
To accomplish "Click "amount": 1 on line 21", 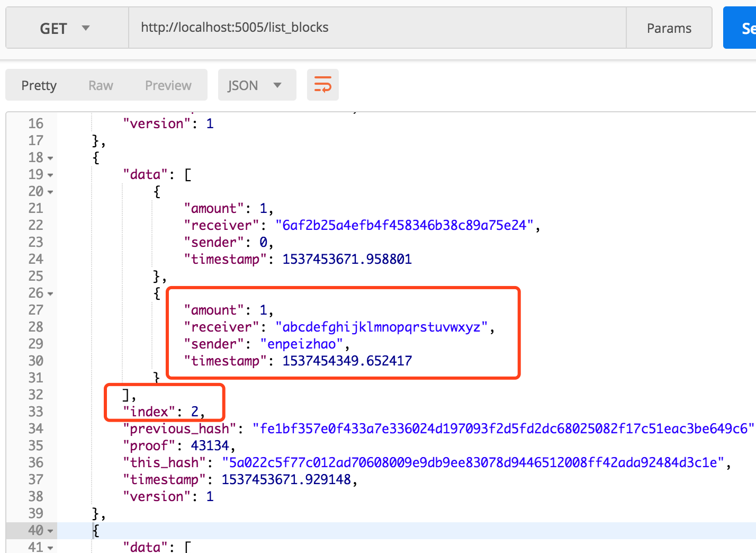I will (x=228, y=208).
